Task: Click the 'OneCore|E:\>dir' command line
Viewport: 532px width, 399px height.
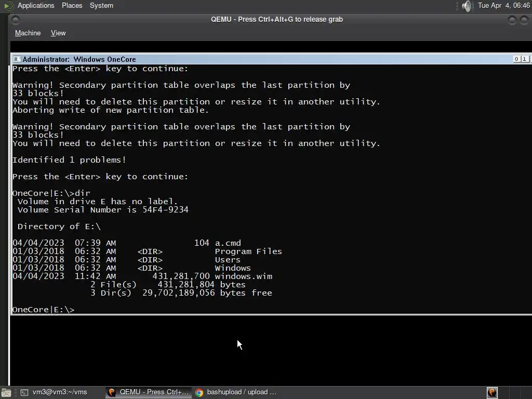Action: pyautogui.click(x=51, y=193)
